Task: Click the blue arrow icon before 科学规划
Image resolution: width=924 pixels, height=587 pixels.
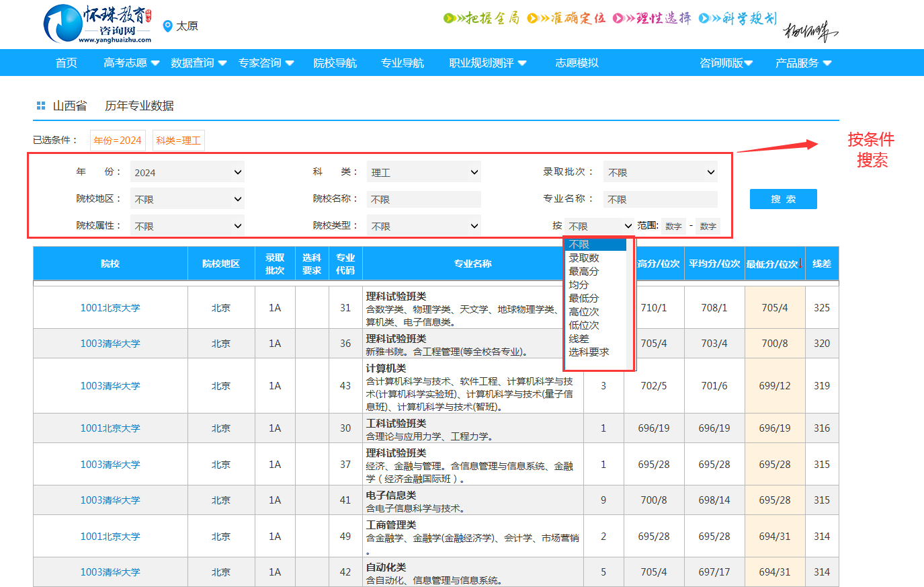Action: (x=704, y=18)
